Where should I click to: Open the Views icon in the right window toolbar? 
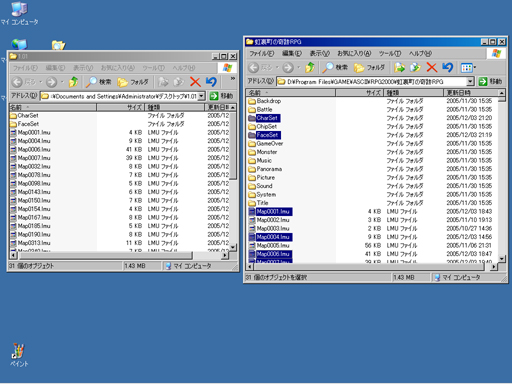point(468,68)
